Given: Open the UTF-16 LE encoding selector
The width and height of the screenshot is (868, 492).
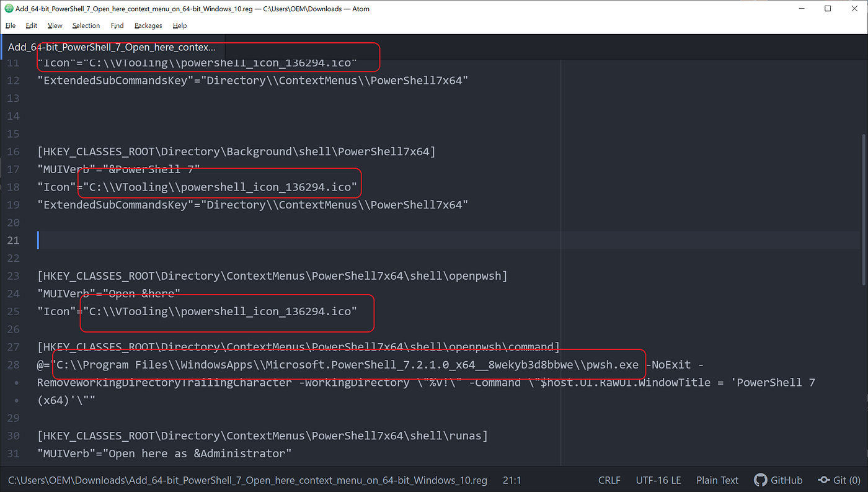Looking at the screenshot, I should [658, 480].
